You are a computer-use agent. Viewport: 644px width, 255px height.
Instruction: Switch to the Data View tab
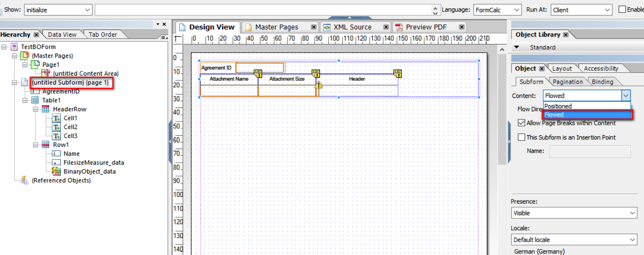click(x=62, y=34)
